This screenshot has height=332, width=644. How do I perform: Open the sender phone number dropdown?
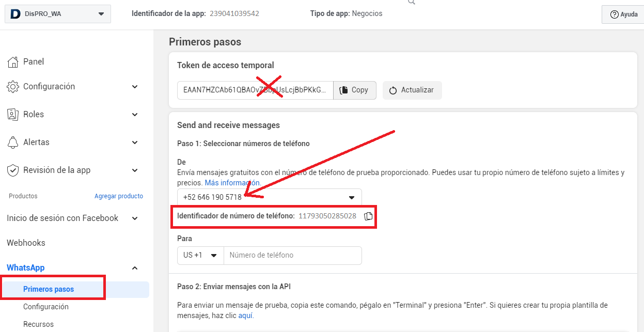352,197
